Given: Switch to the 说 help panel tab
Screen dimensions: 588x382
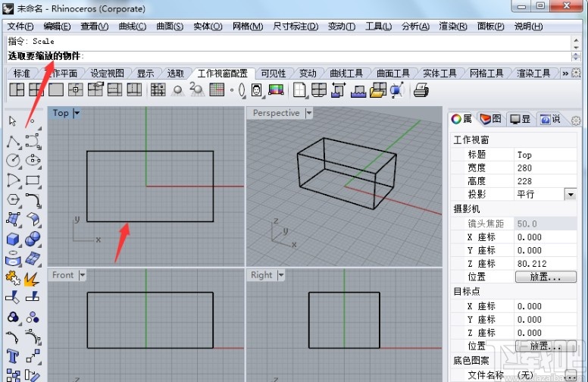Looking at the screenshot, I should pos(550,119).
